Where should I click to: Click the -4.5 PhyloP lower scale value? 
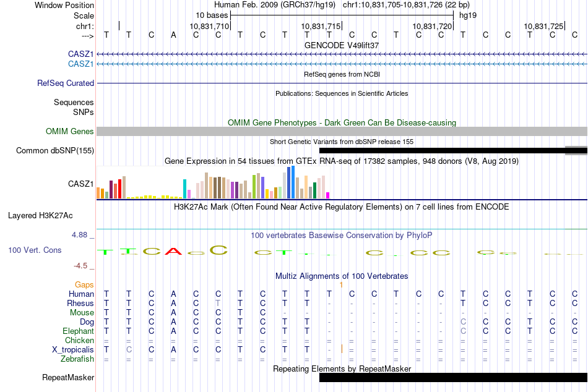pos(80,266)
